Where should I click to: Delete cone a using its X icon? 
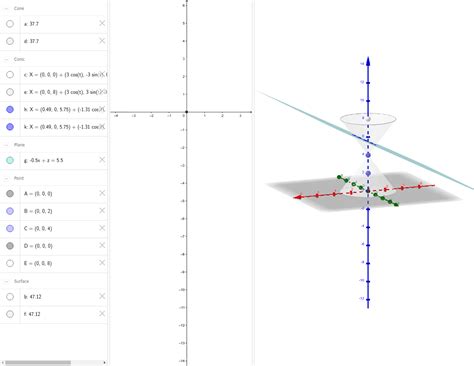102,23
